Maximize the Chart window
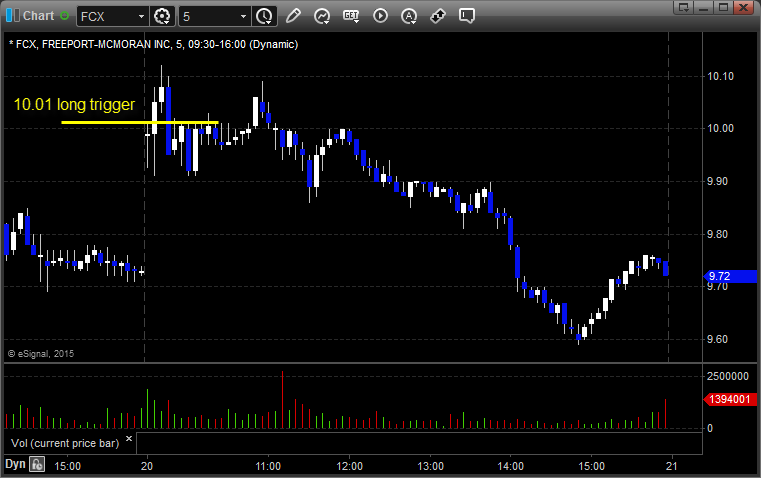This screenshot has height=478, width=761. click(723, 7)
